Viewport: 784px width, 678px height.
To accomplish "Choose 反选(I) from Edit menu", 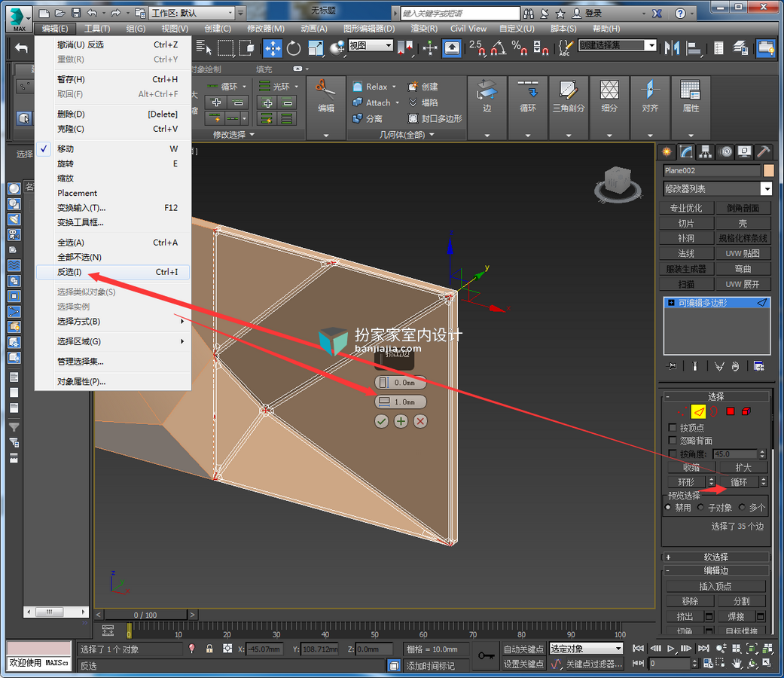I will pos(114,272).
